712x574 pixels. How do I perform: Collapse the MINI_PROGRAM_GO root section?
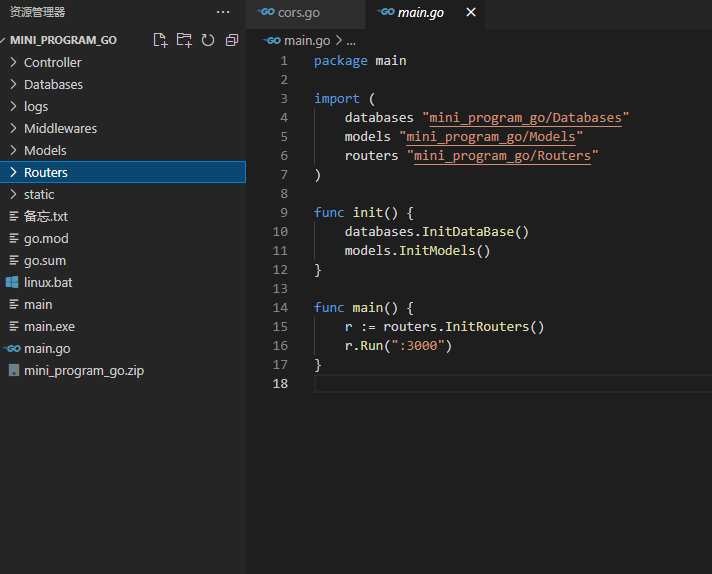coord(62,40)
